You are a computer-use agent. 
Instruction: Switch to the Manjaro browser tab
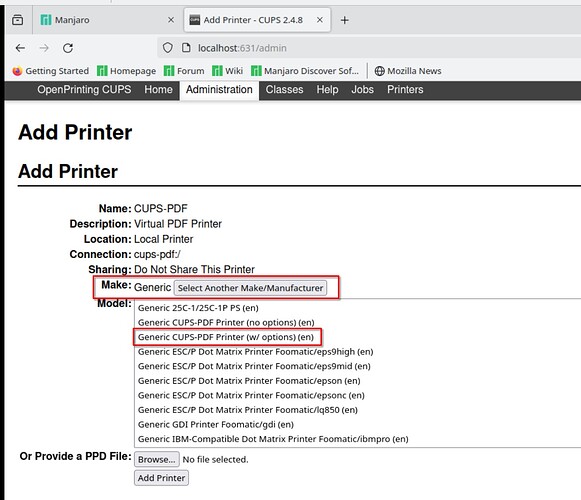[x=107, y=20]
